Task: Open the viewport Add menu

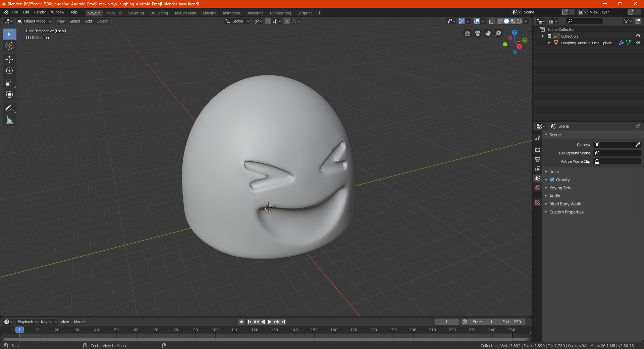Action: coord(88,21)
